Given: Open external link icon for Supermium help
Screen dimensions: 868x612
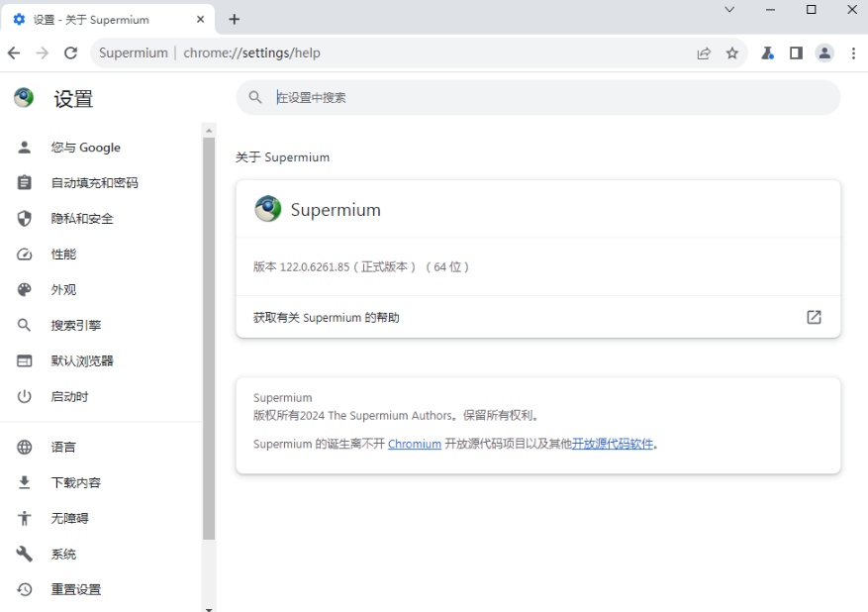Looking at the screenshot, I should coord(814,317).
